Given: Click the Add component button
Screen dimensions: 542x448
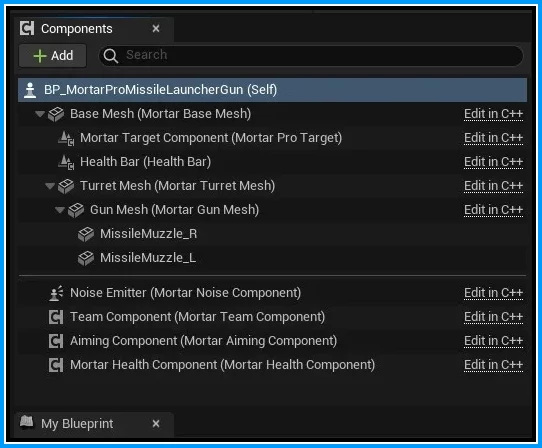Looking at the screenshot, I should 53,55.
